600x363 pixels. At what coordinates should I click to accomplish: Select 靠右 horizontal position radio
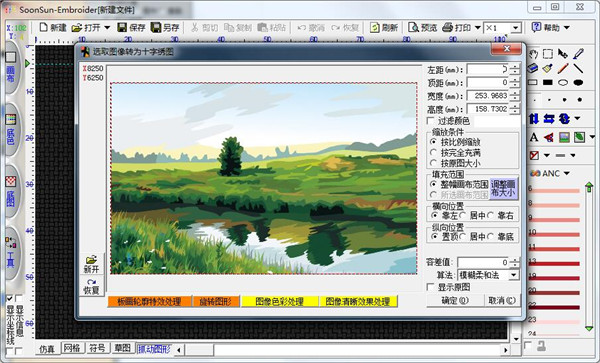pyautogui.click(x=491, y=215)
